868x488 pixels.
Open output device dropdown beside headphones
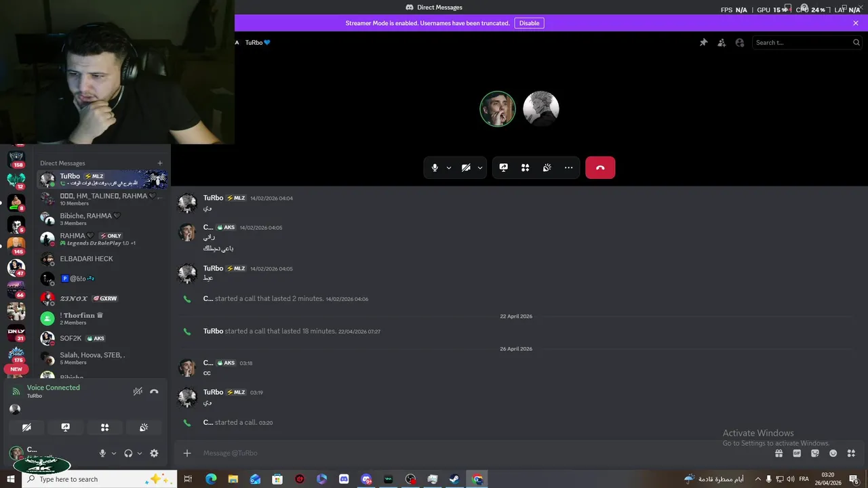140,453
